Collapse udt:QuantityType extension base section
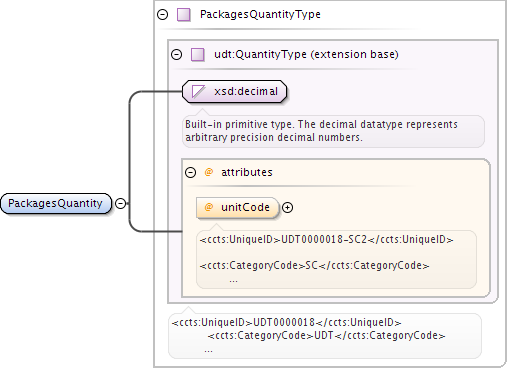Viewport: 508px width, 369px height. pos(177,54)
